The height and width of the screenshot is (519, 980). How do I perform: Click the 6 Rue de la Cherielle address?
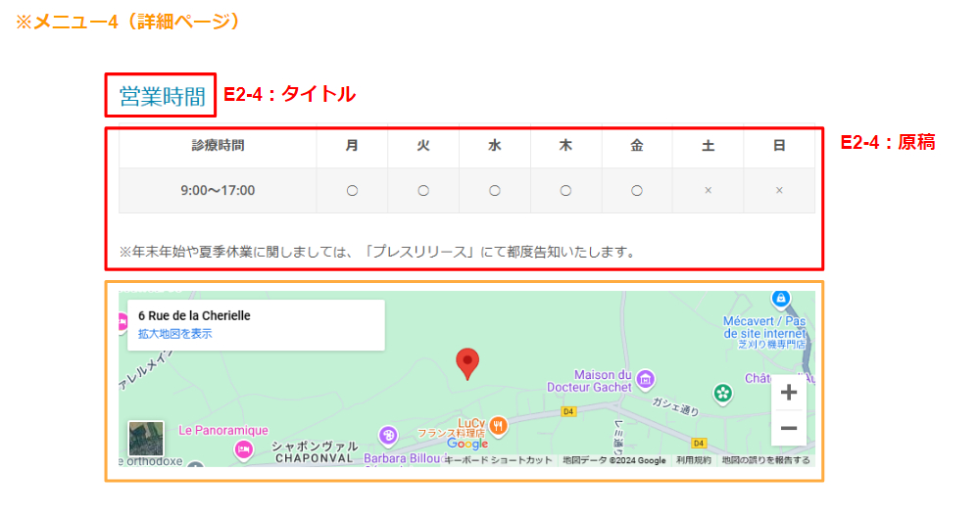click(194, 316)
